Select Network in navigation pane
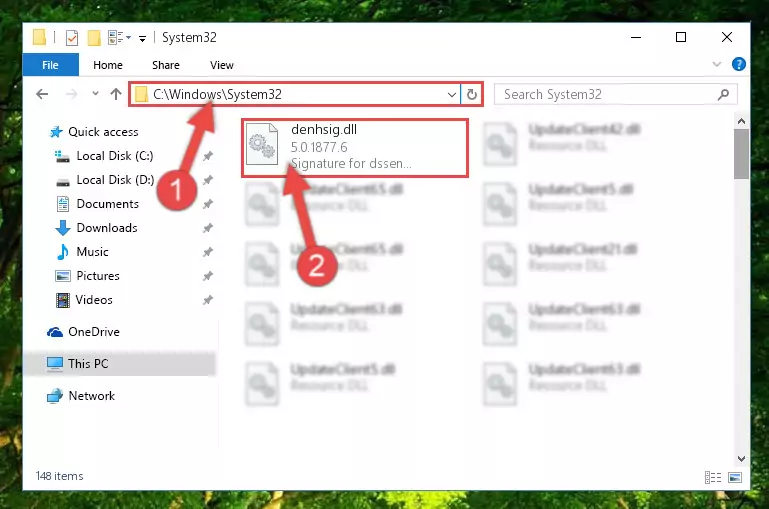This screenshot has height=509, width=769. (91, 395)
